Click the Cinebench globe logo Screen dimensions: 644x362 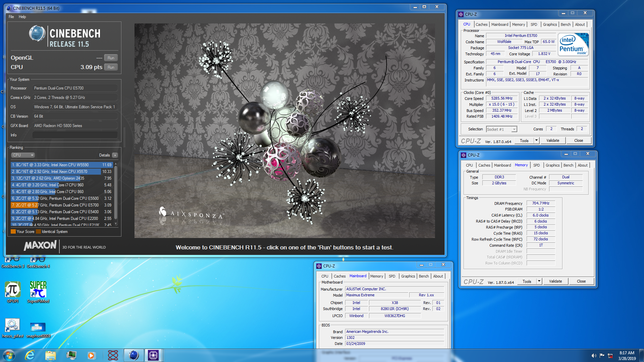37,34
